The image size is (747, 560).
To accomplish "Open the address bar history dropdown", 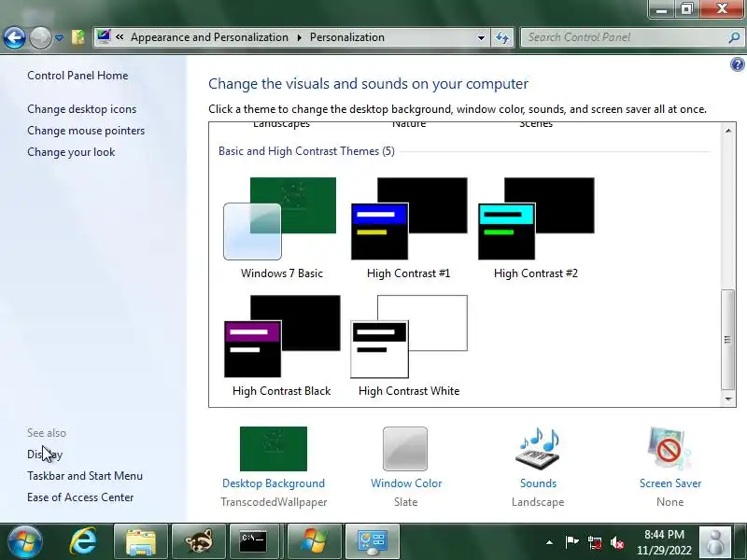I will tap(481, 37).
